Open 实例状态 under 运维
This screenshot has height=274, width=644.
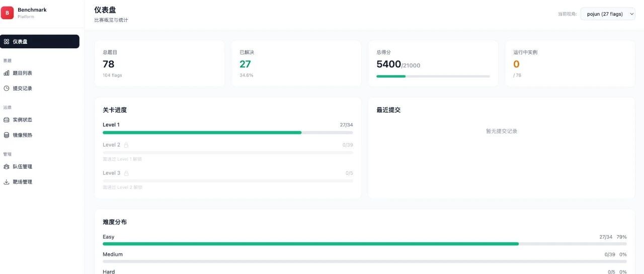[x=40, y=120]
